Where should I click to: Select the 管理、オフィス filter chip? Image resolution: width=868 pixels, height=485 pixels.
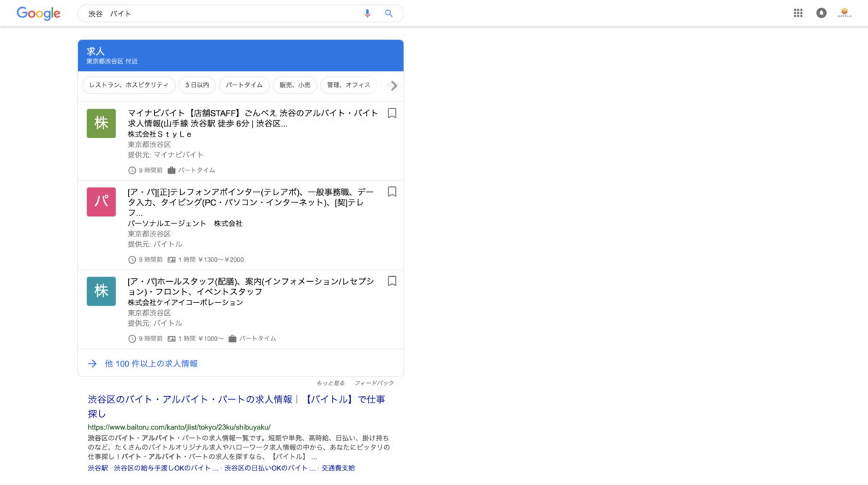[349, 85]
